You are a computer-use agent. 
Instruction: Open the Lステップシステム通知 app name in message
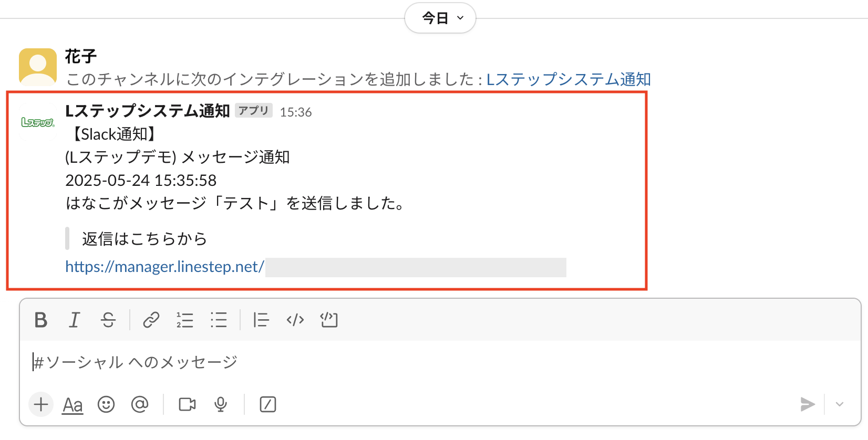pyautogui.click(x=148, y=111)
